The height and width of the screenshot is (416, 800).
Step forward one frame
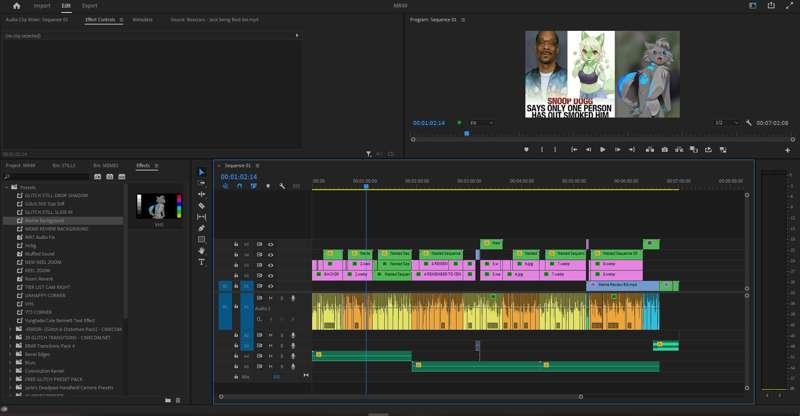point(617,150)
